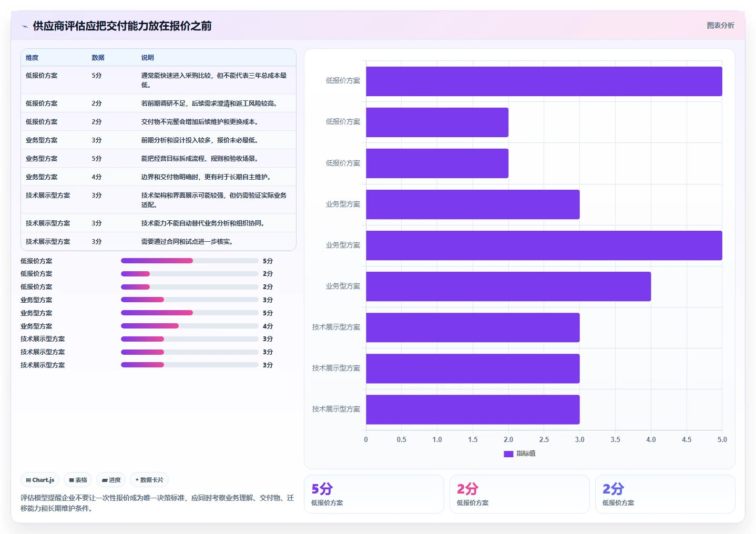Click description 前期分析和设计投入较多 in table
The width and height of the screenshot is (756, 534).
[x=199, y=140]
